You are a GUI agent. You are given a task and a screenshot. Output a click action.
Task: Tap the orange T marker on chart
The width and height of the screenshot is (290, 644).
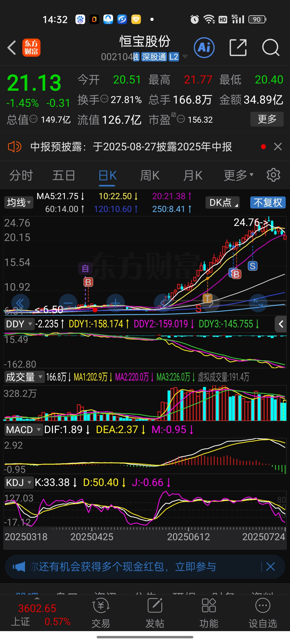[207, 298]
